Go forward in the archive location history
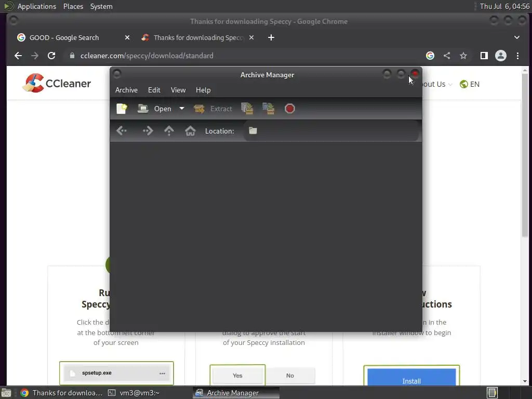The height and width of the screenshot is (399, 532). coord(148,130)
